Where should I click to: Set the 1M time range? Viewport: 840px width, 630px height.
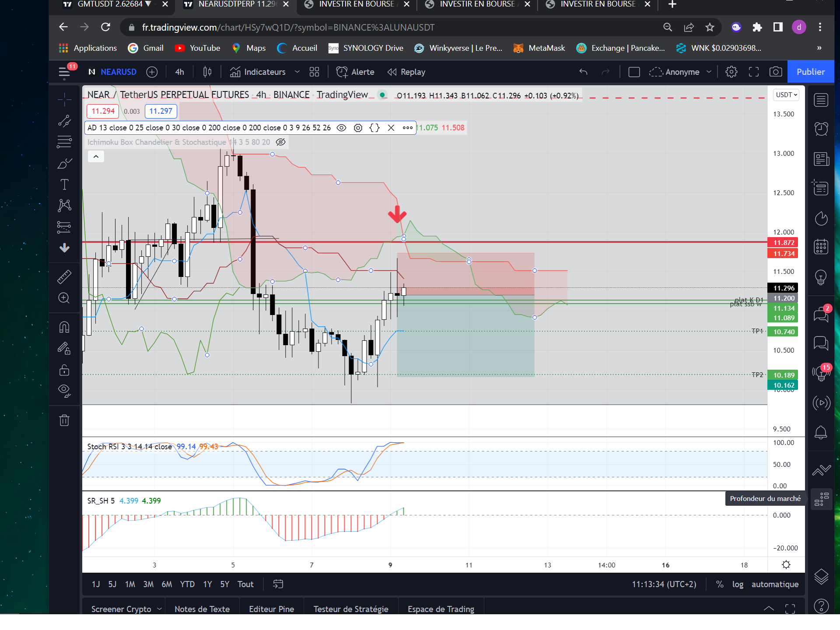coord(130,584)
